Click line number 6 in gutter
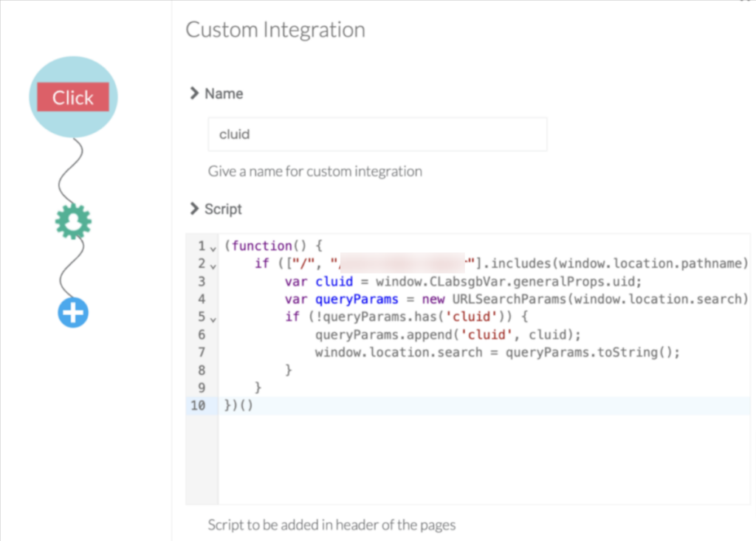This screenshot has width=756, height=541. pos(202,334)
